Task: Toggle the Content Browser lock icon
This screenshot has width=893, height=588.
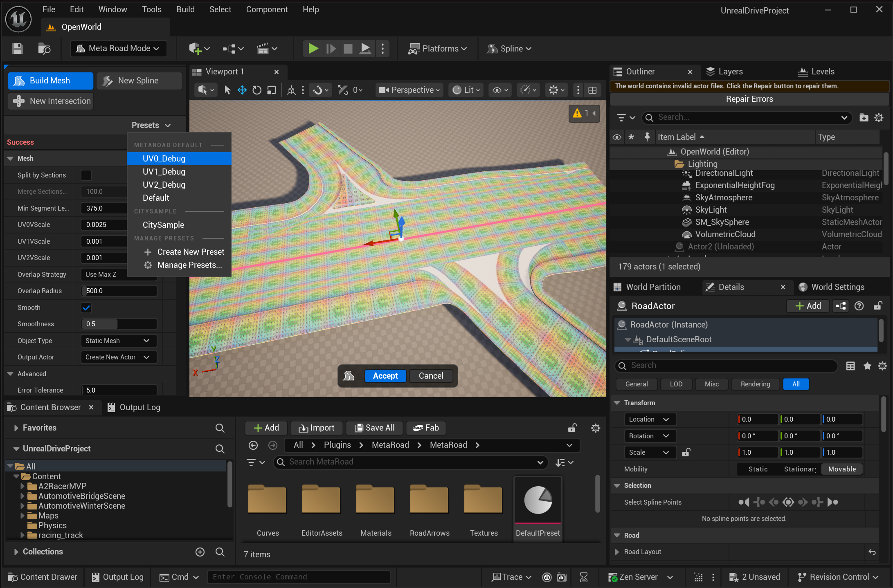Action: [572, 428]
